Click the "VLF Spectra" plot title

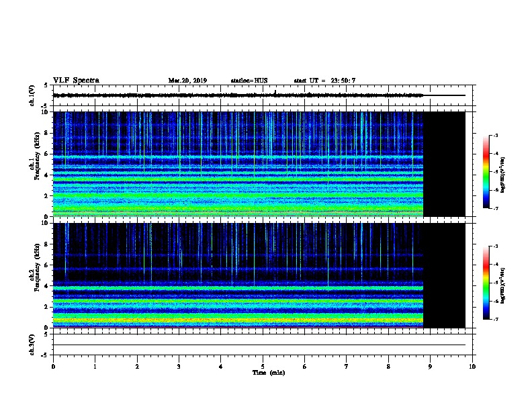click(76, 81)
